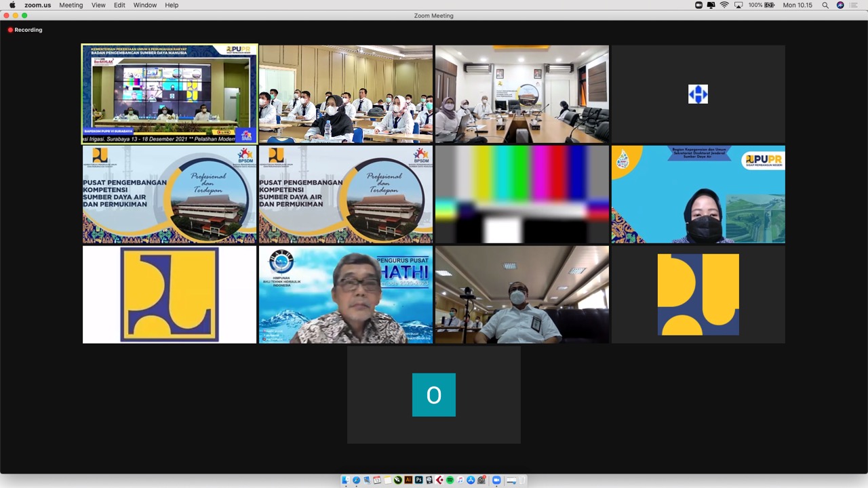
Task: Open Safari in the Dock
Action: (x=356, y=480)
